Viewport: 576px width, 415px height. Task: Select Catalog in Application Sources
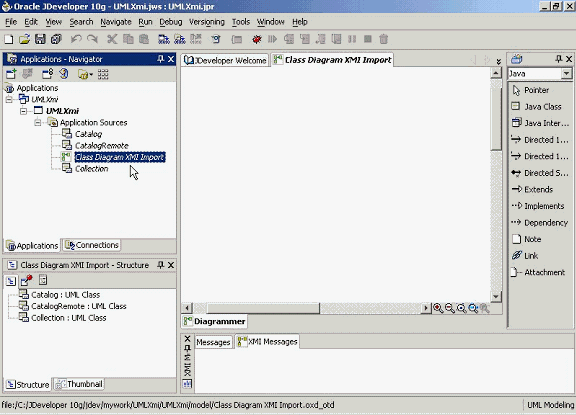click(x=89, y=134)
